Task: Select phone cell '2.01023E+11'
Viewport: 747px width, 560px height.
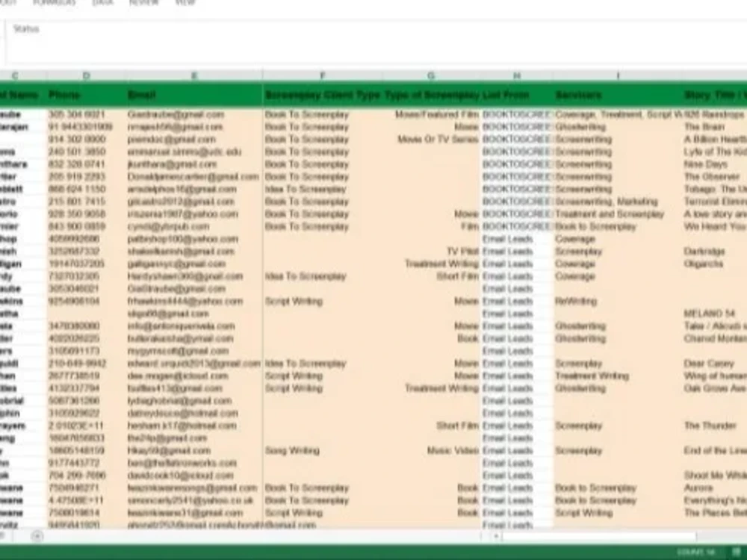Action: (86, 426)
